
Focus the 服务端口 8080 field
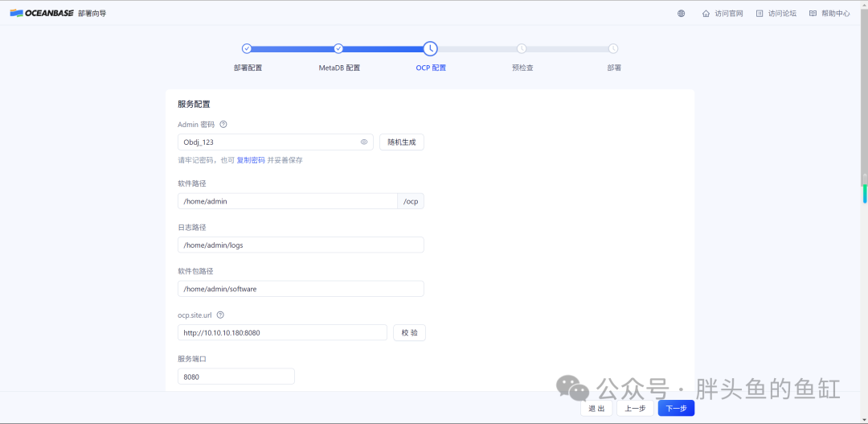235,377
